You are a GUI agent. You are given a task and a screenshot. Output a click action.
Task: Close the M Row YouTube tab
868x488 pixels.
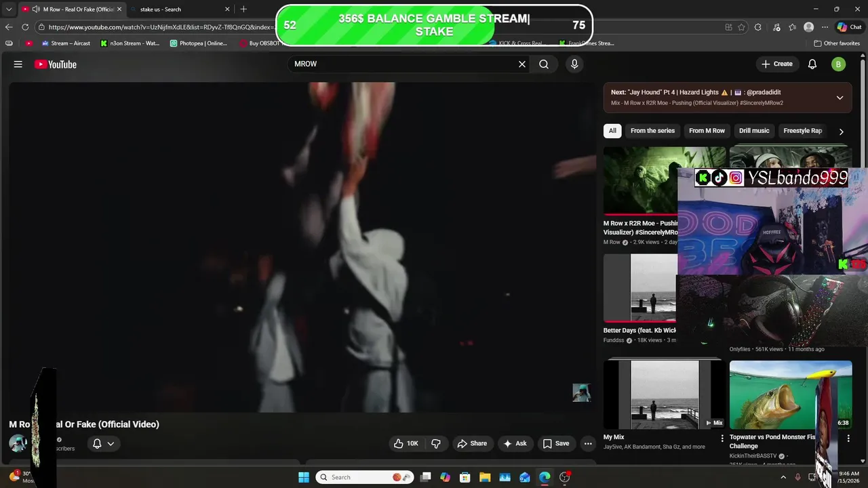click(x=119, y=9)
